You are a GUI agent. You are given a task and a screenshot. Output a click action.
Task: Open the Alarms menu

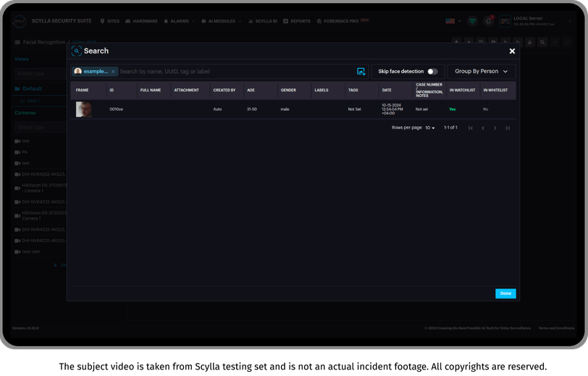(x=179, y=21)
